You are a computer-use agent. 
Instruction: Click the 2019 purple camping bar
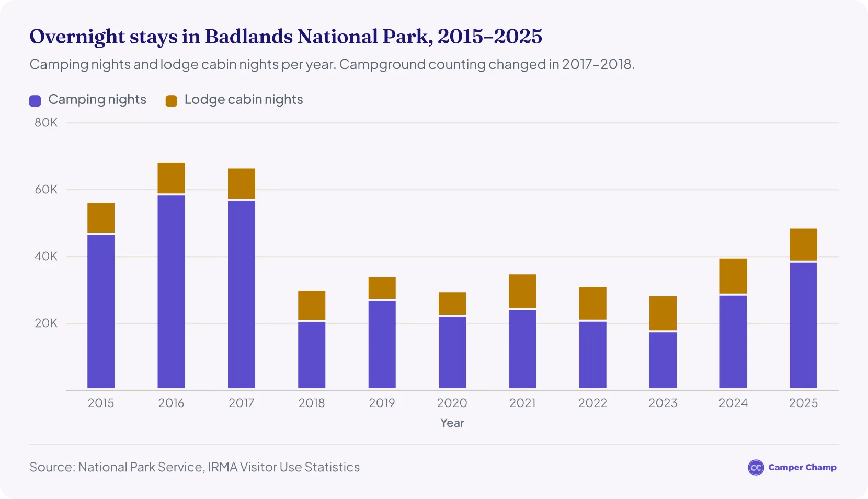click(x=382, y=344)
